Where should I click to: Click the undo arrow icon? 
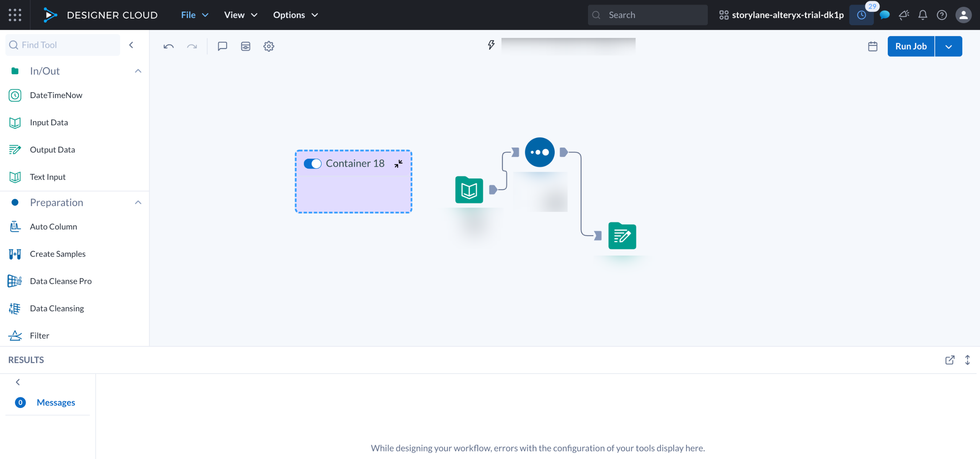click(x=168, y=46)
